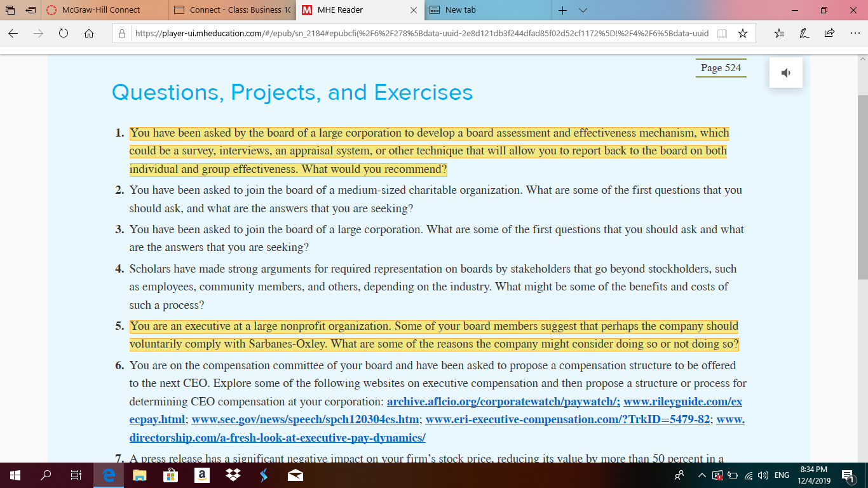This screenshot has height=488, width=868.
Task: Open the tab actions menu icon
Action: (x=11, y=10)
